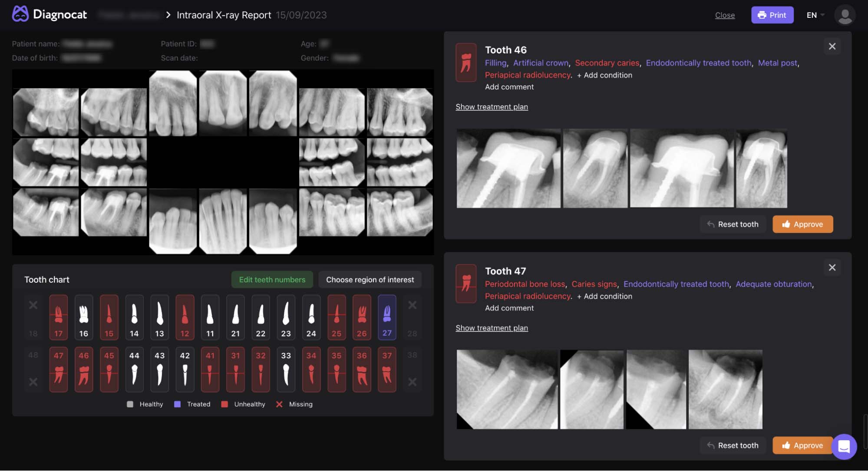
Task: Select tooth 16 icon in chart
Action: pyautogui.click(x=84, y=317)
